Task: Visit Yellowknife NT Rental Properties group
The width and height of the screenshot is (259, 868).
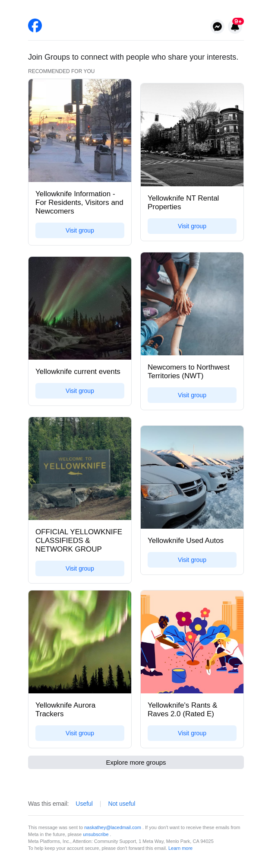Action: tap(192, 226)
